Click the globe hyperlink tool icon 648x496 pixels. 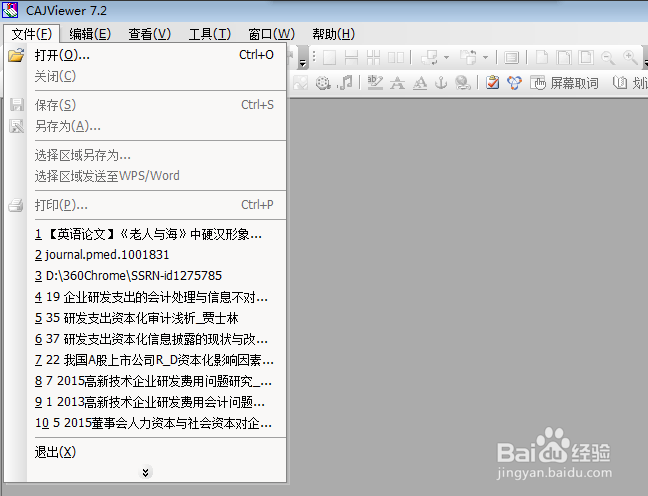(x=463, y=83)
